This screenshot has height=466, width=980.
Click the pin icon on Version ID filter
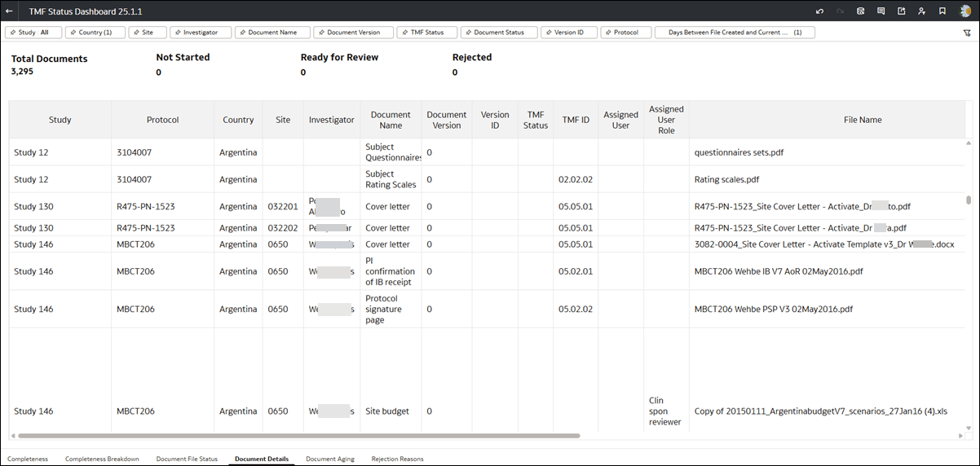548,33
